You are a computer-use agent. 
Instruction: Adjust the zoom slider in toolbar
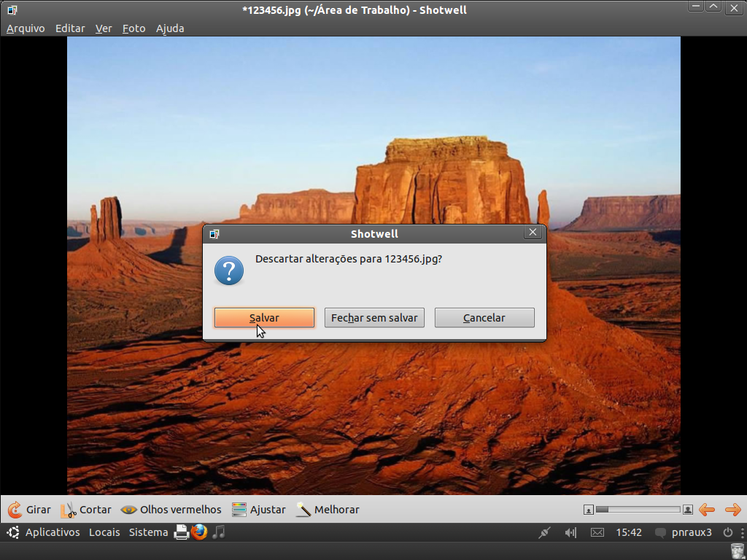coord(638,510)
